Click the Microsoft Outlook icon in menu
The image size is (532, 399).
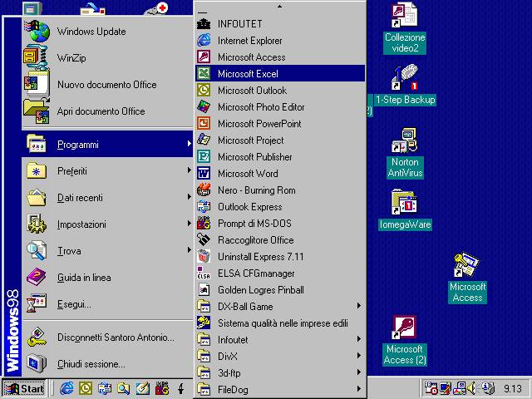[x=204, y=91]
